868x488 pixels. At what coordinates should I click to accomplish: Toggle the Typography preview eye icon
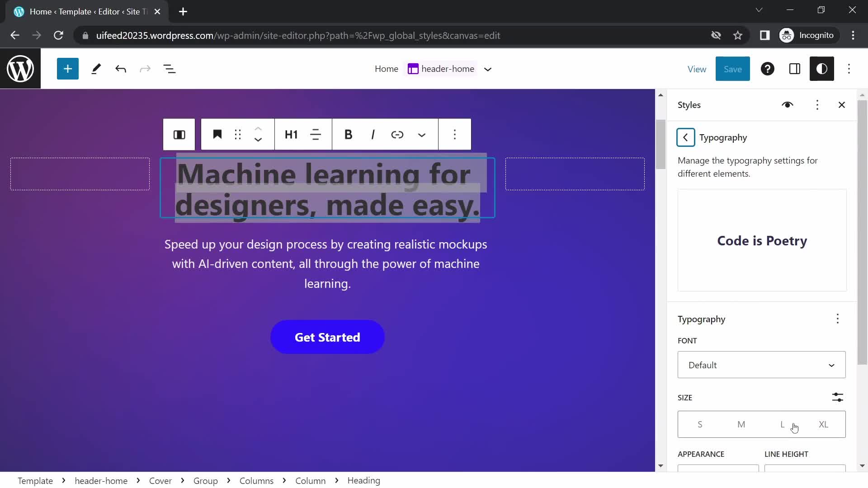click(x=787, y=105)
